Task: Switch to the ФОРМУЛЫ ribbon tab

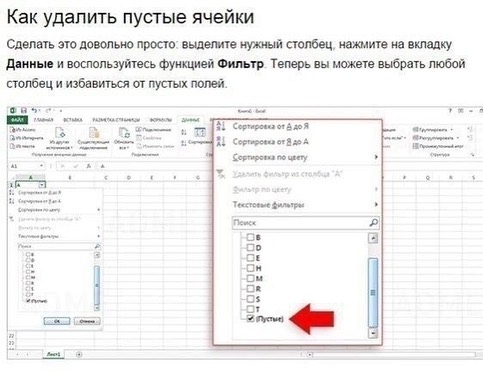Action: pyautogui.click(x=161, y=120)
